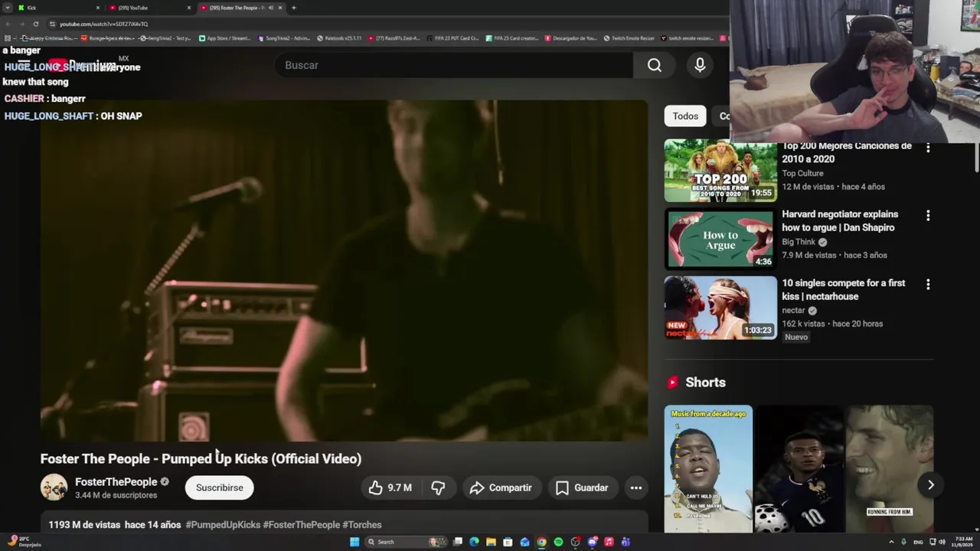Image resolution: width=980 pixels, height=551 pixels.
Task: Open 10 singles compete video title
Action: (x=843, y=290)
